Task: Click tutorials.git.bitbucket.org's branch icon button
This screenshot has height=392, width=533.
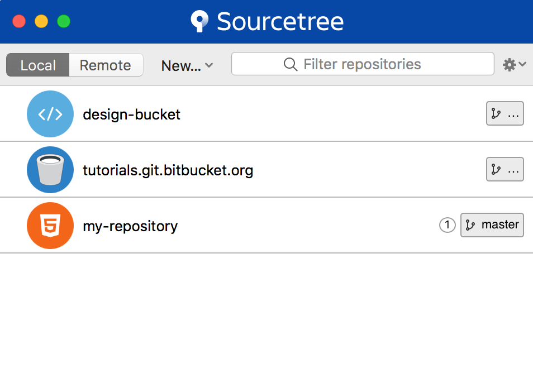Action: tap(505, 169)
